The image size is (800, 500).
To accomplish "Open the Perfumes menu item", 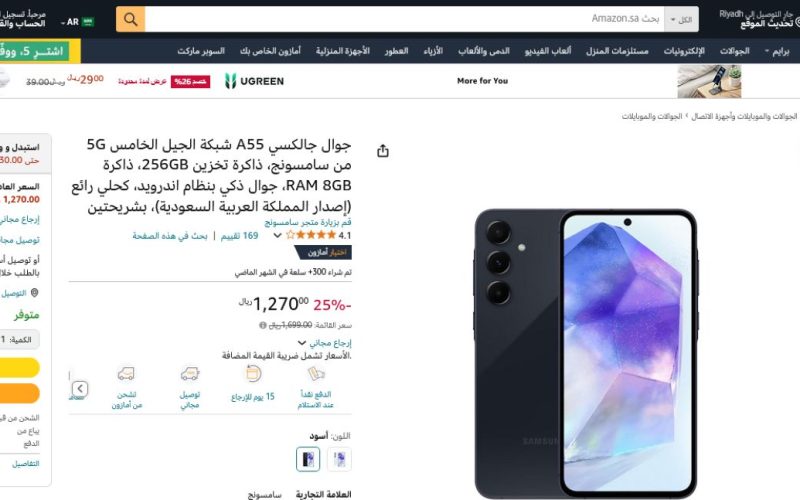I will pos(396,51).
